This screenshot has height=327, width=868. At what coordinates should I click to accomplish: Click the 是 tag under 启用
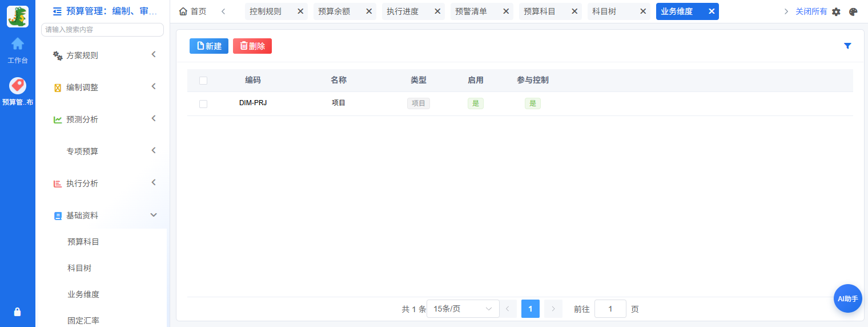(x=476, y=103)
